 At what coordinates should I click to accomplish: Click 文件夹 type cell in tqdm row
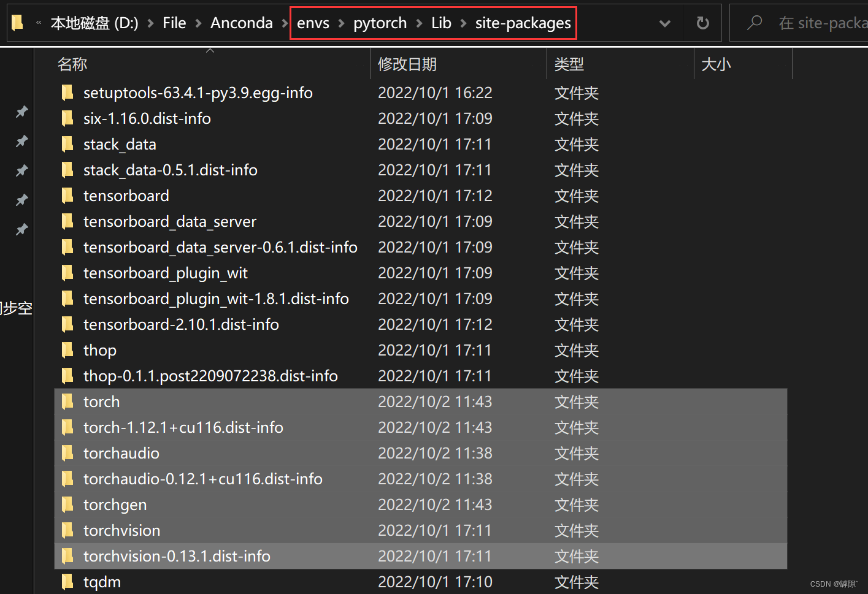tap(577, 582)
